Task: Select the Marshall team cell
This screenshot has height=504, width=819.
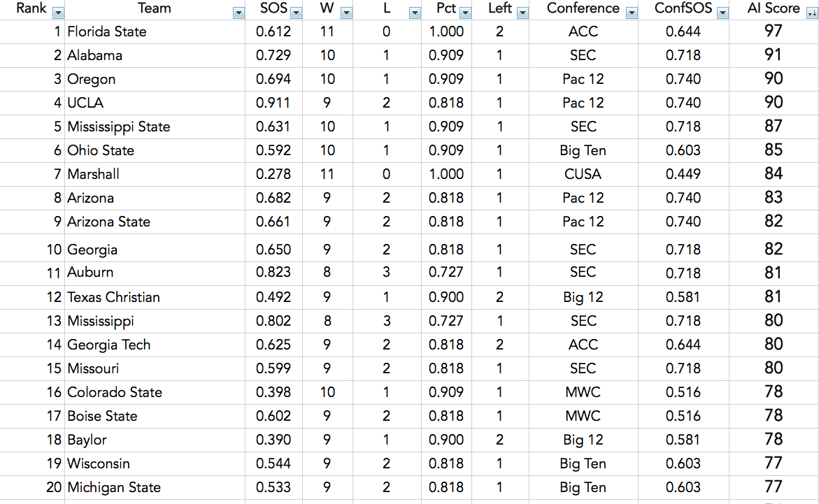Action: point(155,175)
